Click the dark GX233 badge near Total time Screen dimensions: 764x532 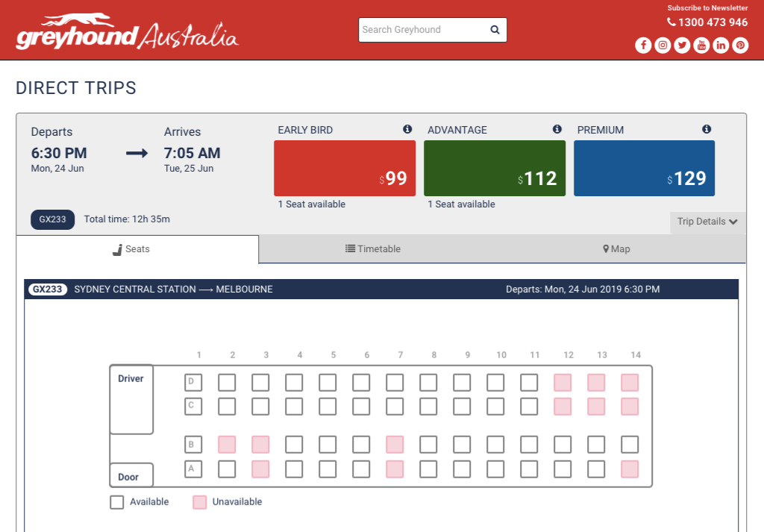pyautogui.click(x=53, y=219)
